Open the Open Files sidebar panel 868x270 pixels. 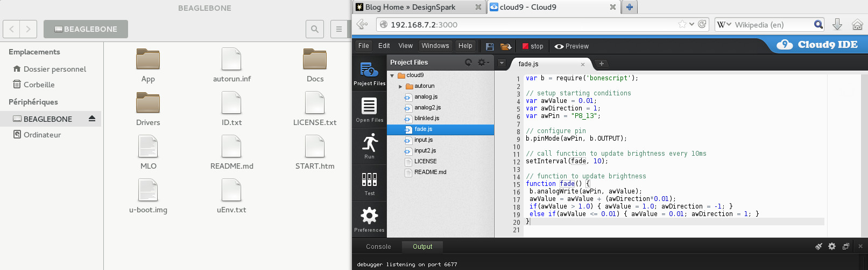point(369,110)
